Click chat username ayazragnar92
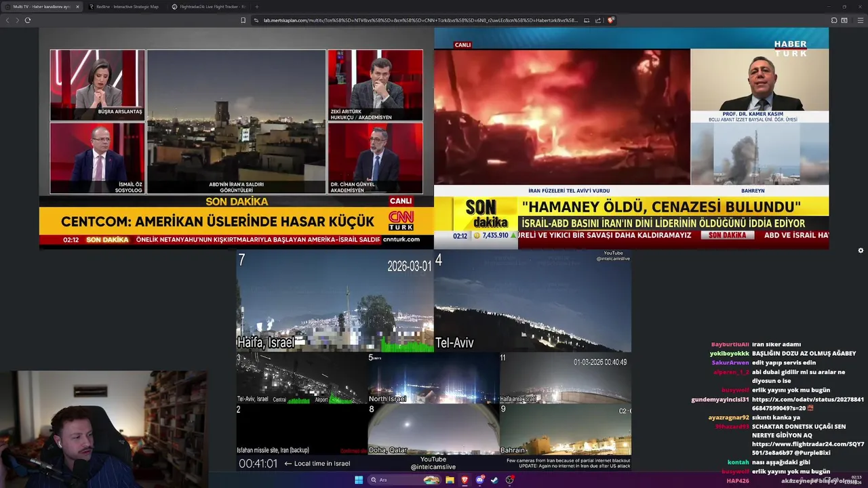The height and width of the screenshot is (488, 868). [728, 418]
